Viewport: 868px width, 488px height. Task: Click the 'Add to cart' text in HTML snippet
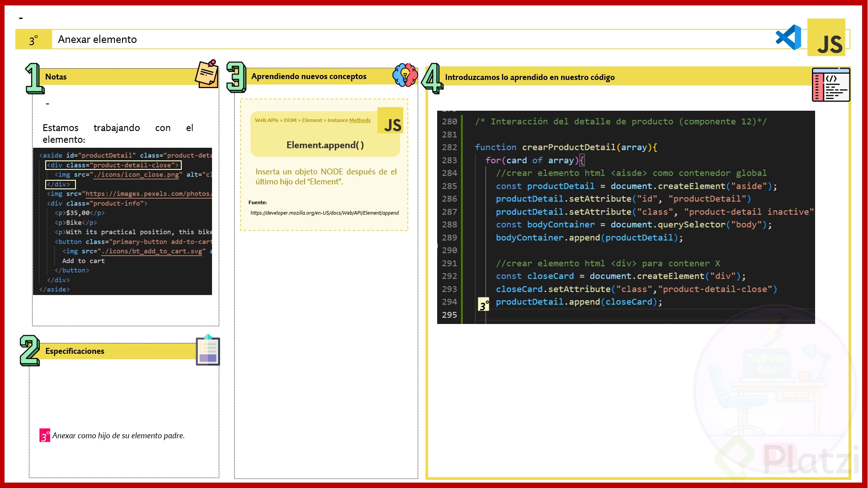pyautogui.click(x=84, y=261)
